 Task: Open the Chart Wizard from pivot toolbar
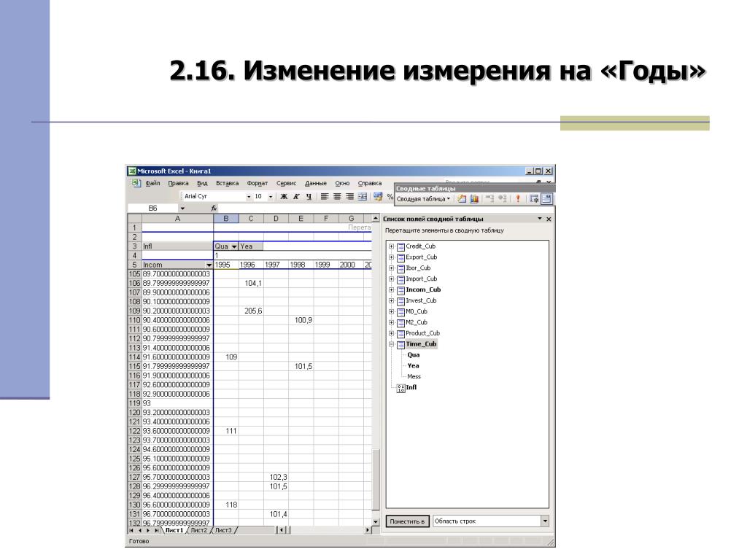pyautogui.click(x=474, y=199)
